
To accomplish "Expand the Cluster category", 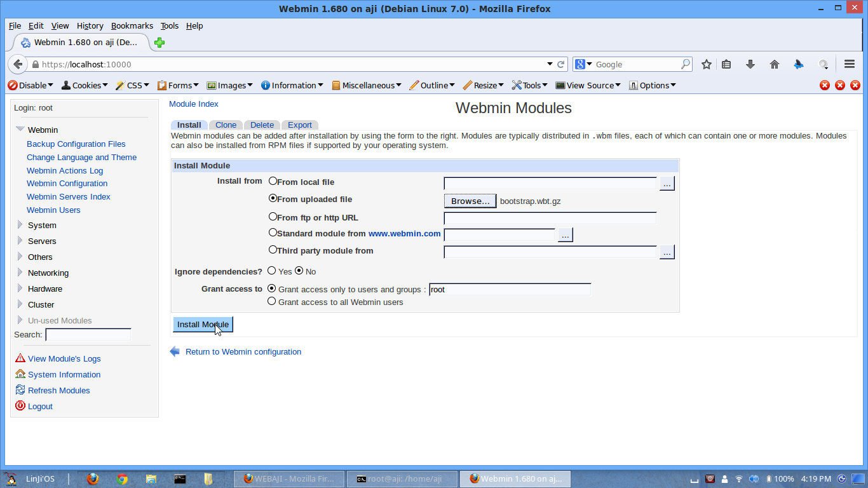I will pyautogui.click(x=20, y=304).
